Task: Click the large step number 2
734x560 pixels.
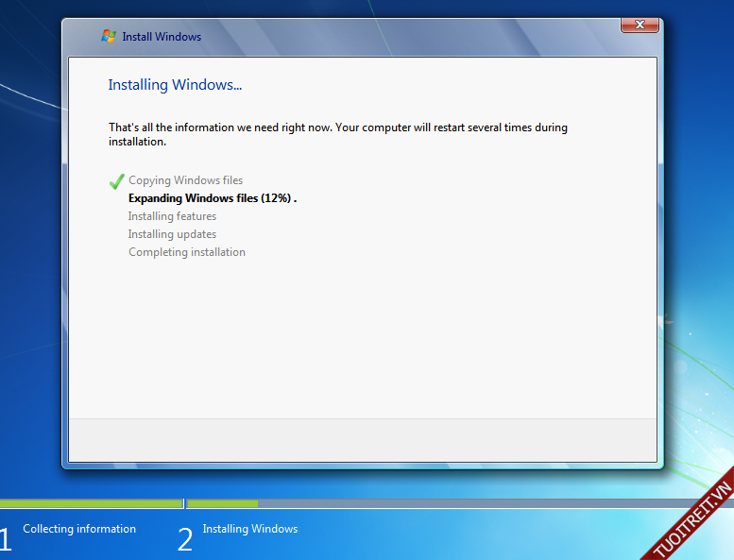Action: (x=185, y=540)
